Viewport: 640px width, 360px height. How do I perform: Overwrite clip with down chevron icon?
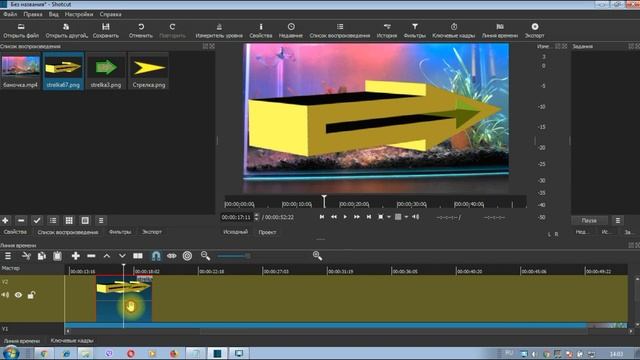(122, 256)
